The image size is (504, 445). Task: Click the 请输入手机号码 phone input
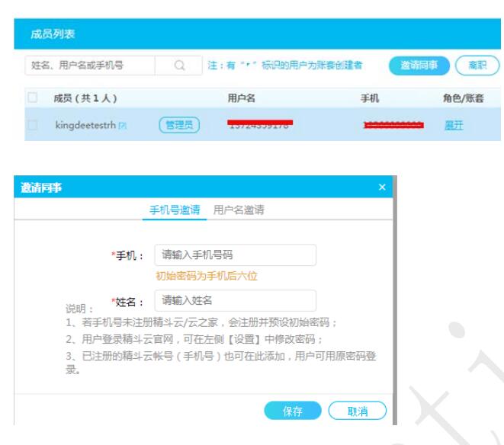pyautogui.click(x=235, y=255)
